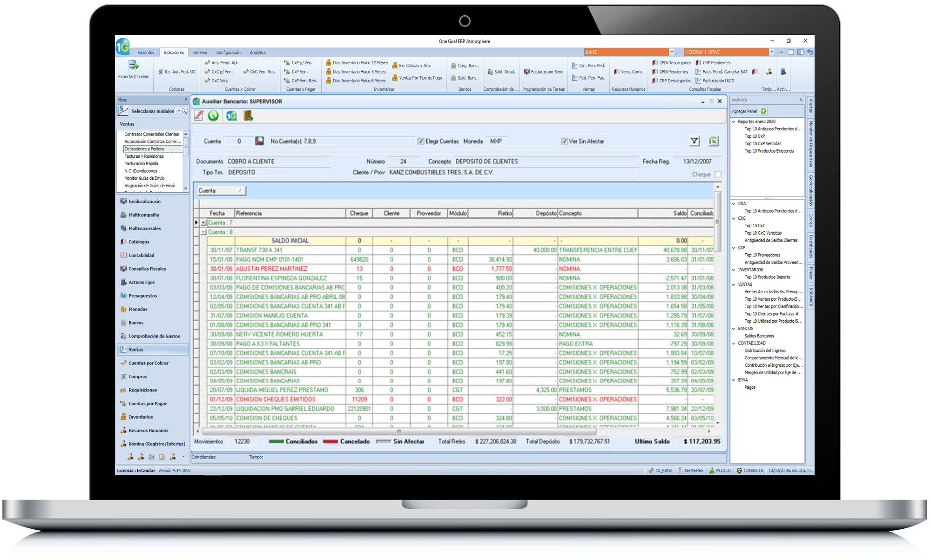Collapse the CONTABILIDAD tree node
Image resolution: width=931 pixels, height=560 pixels.
(x=734, y=344)
